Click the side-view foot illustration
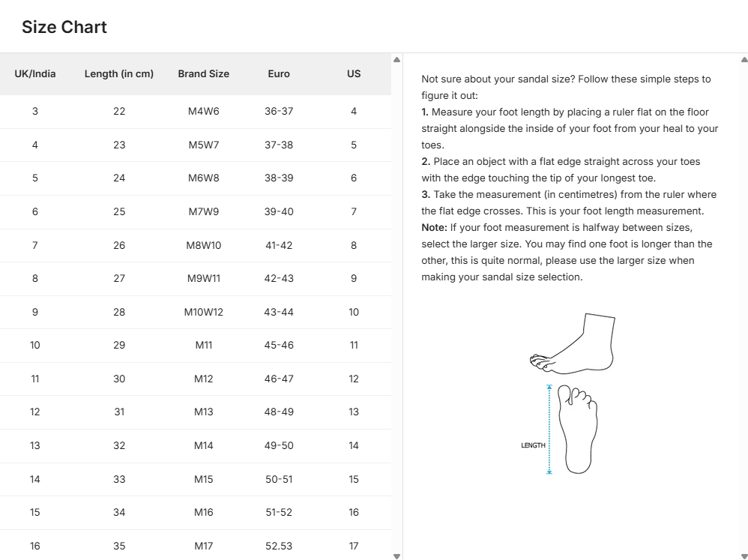The width and height of the screenshot is (748, 560). tap(573, 343)
